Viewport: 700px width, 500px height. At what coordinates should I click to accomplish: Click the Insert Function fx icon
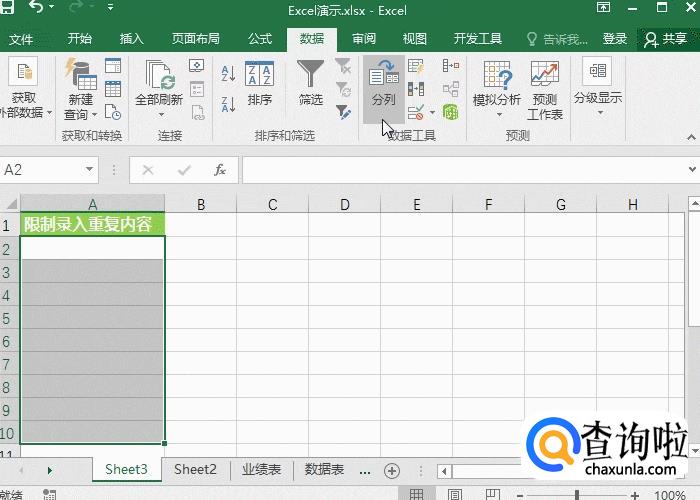221,170
